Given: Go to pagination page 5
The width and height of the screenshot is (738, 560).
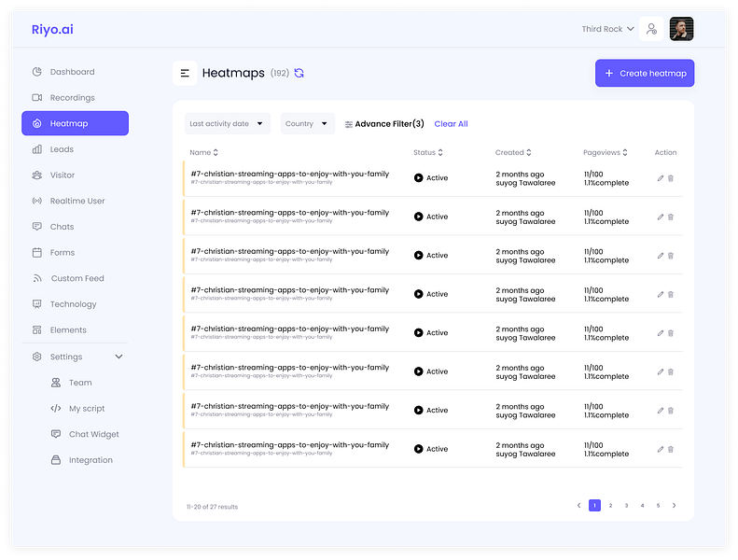Looking at the screenshot, I should coord(658,505).
